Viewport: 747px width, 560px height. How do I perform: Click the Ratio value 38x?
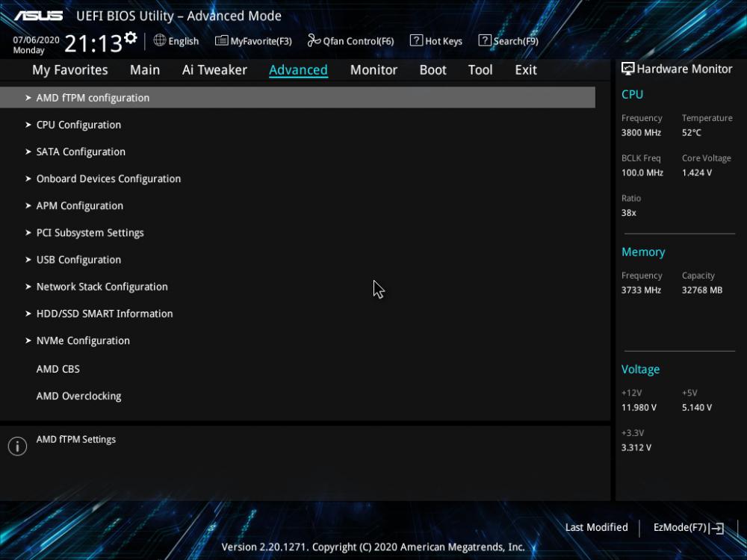pos(628,213)
